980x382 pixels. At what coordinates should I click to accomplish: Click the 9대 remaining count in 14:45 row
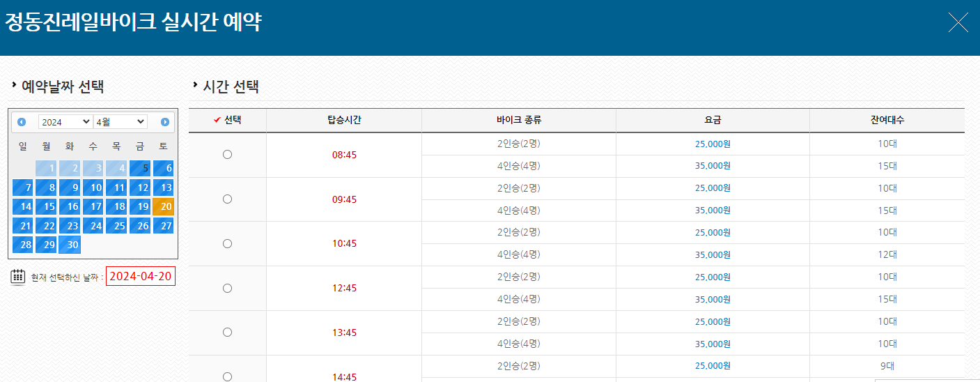pyautogui.click(x=887, y=366)
